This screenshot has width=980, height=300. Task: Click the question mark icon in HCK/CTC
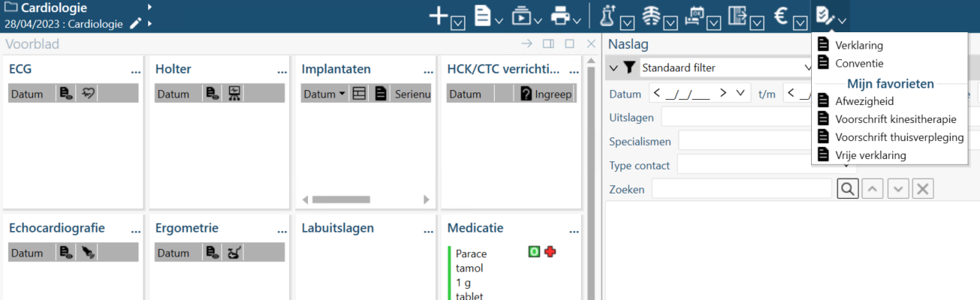tap(526, 94)
